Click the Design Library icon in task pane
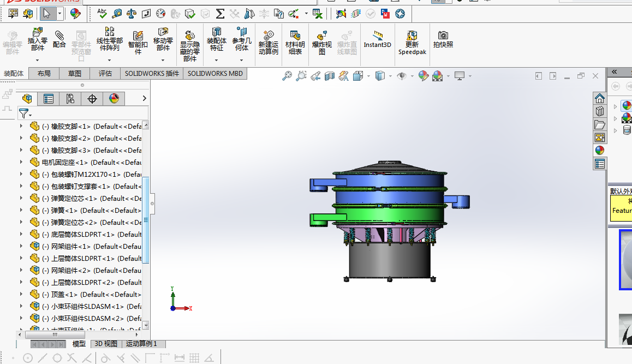 (600, 111)
